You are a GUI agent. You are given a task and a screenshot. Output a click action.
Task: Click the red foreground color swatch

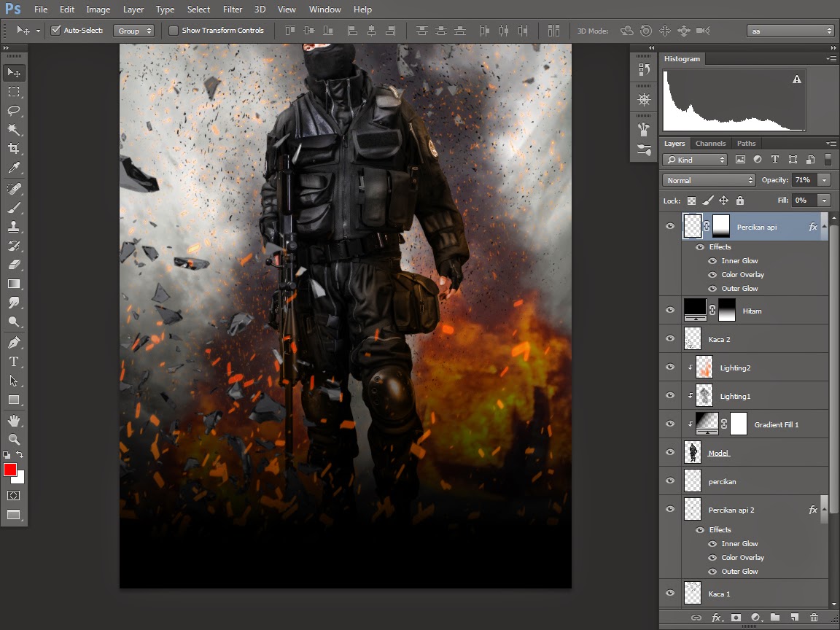click(x=10, y=470)
